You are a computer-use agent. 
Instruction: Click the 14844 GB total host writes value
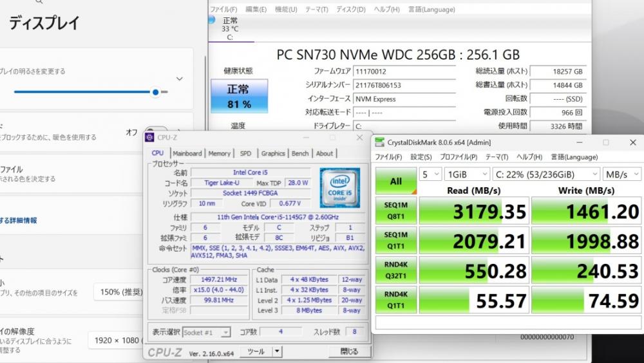click(558, 85)
